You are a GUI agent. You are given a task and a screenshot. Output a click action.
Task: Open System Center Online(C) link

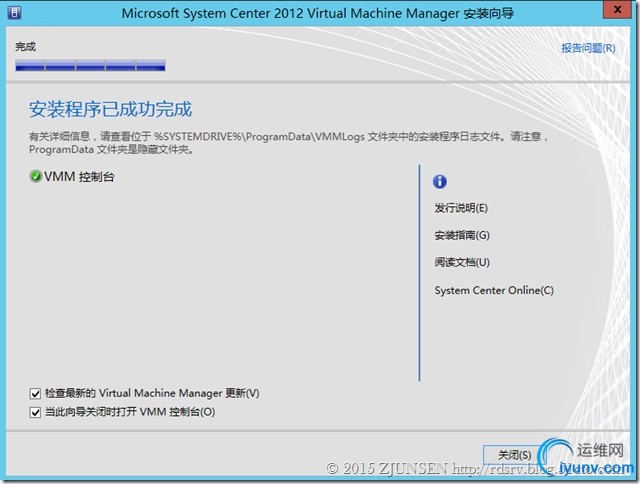pos(494,290)
